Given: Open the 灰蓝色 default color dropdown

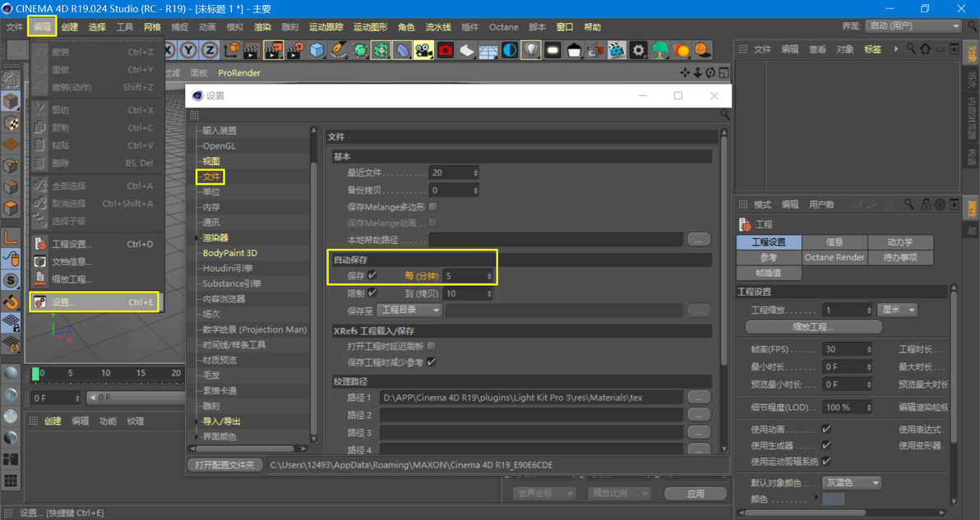Looking at the screenshot, I should (852, 482).
